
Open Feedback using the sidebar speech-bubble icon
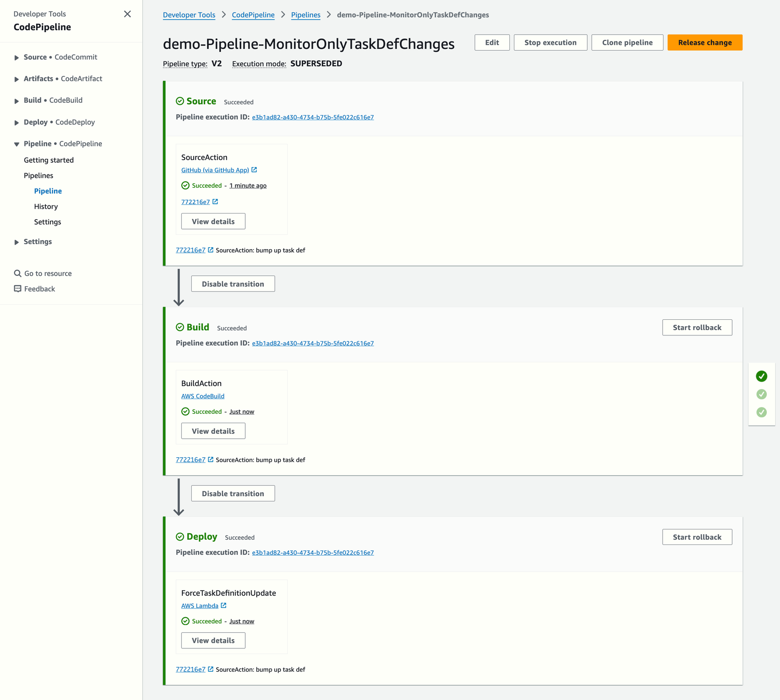point(17,289)
